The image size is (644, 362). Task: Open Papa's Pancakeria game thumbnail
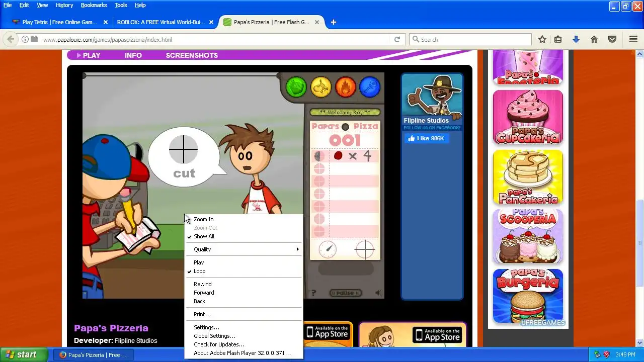528,177
